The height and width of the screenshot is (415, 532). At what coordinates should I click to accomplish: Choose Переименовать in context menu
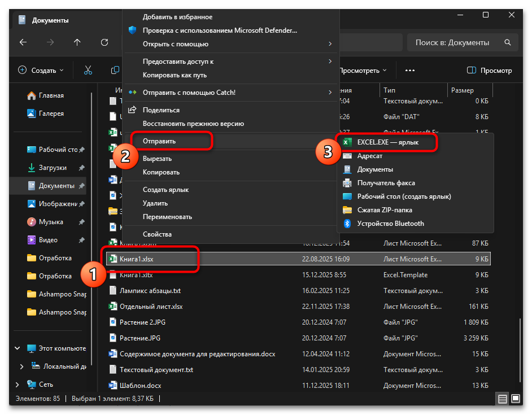(231, 217)
